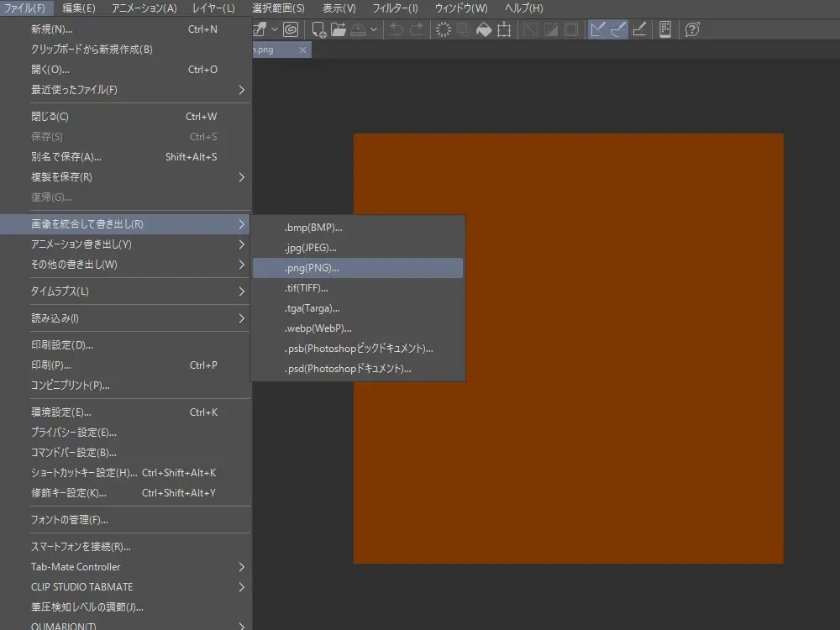
Task: Click the Clear (dotted circle) icon
Action: pyautogui.click(x=444, y=29)
